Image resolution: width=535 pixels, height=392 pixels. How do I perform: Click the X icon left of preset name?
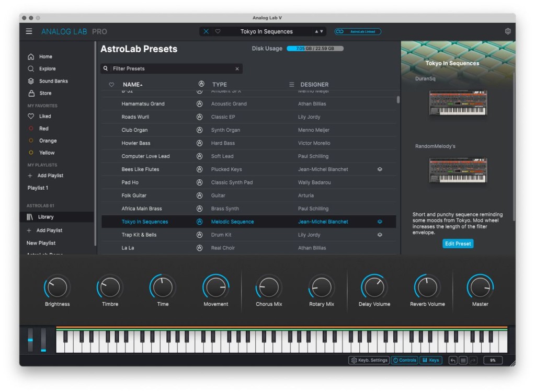click(206, 31)
